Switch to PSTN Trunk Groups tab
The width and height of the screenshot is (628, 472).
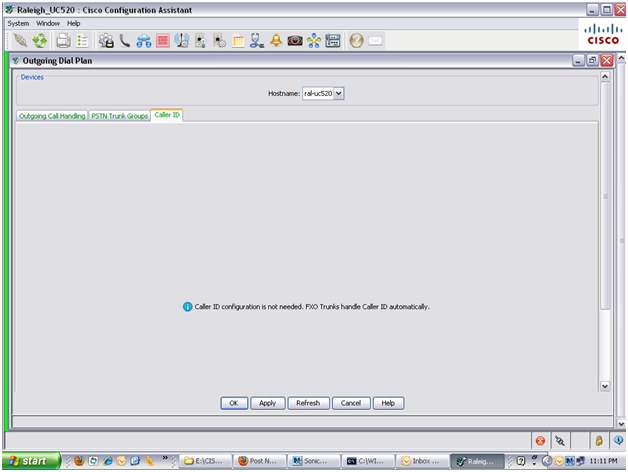pyautogui.click(x=119, y=116)
